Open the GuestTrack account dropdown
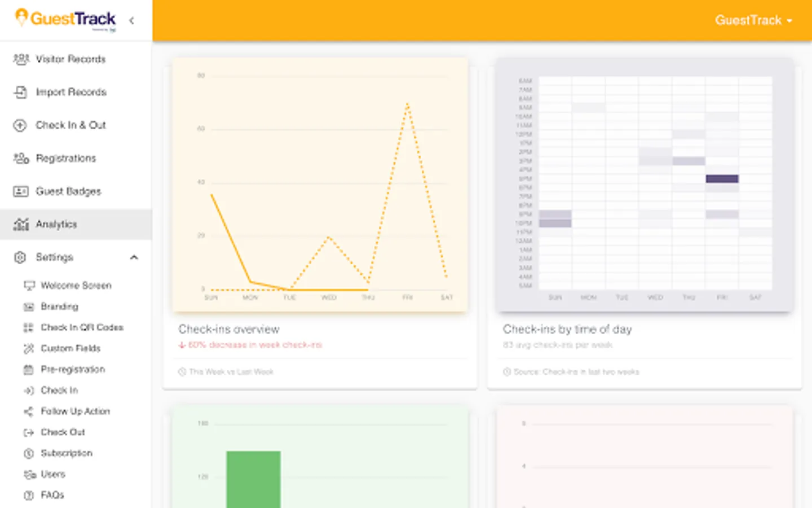The height and width of the screenshot is (508, 812). pyautogui.click(x=753, y=20)
